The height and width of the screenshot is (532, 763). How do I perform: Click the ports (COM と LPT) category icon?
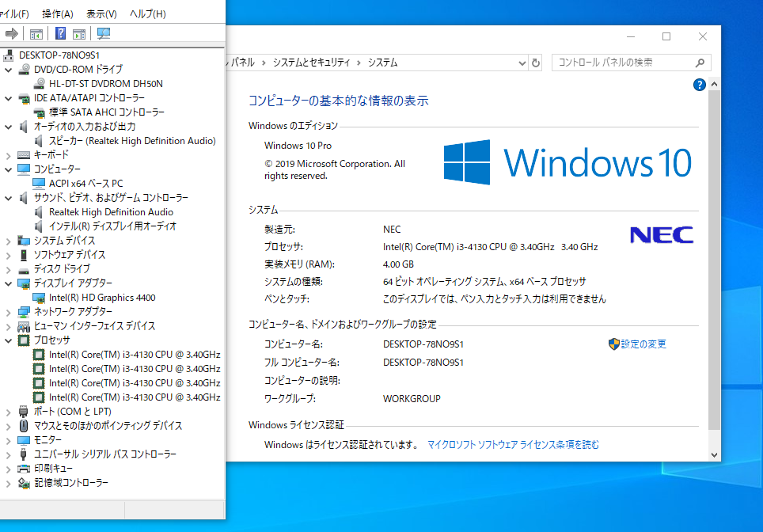pos(24,412)
